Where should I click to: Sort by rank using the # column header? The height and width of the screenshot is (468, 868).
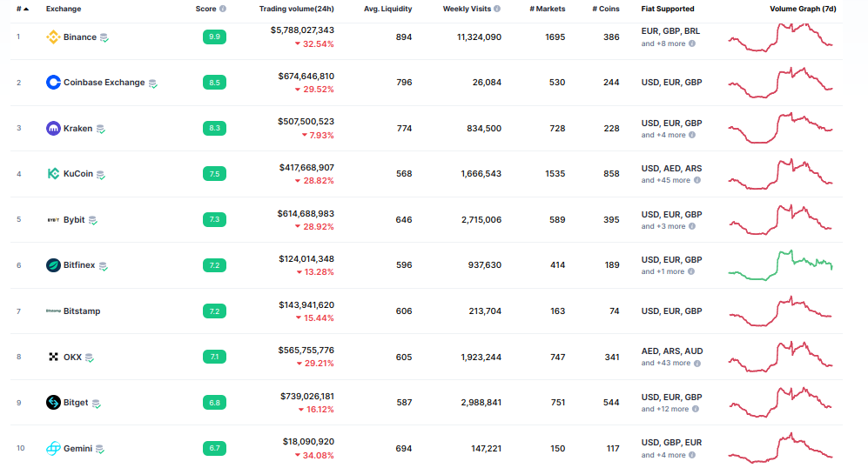tap(22, 9)
